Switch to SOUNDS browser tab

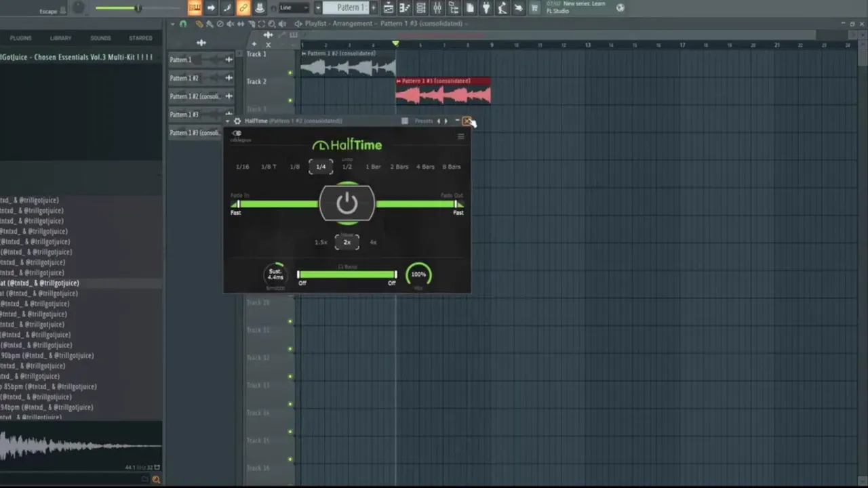100,38
